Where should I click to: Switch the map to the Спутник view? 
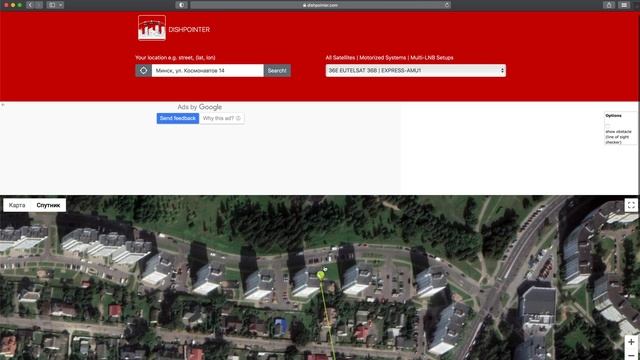pos(48,205)
